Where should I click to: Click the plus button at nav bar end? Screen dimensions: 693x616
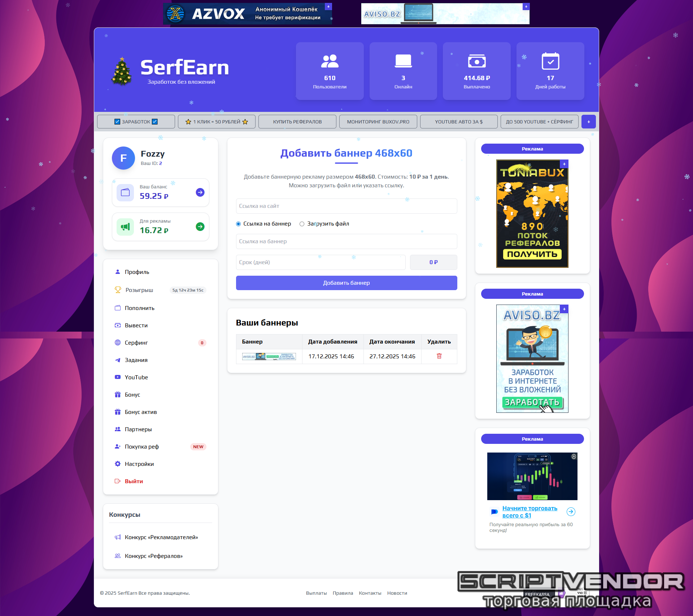click(588, 122)
